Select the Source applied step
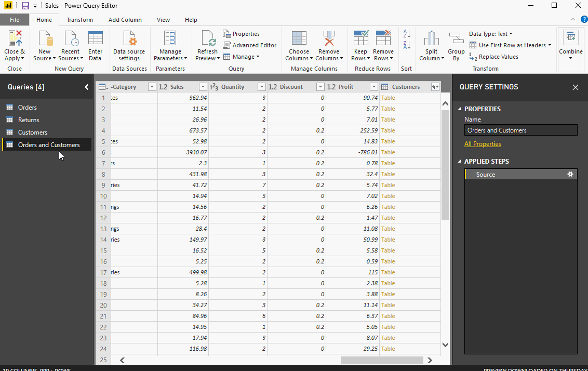This screenshot has height=371, width=588. [x=520, y=174]
